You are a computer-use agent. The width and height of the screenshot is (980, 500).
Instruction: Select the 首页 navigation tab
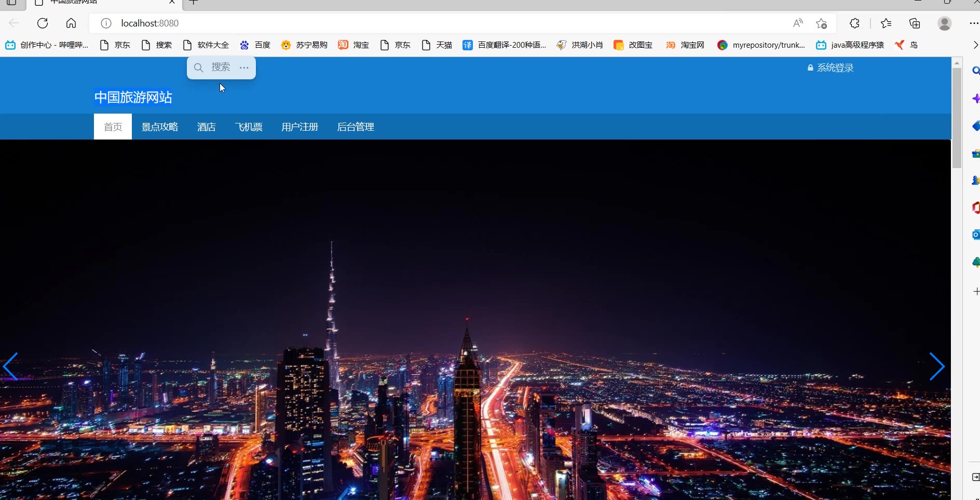113,127
